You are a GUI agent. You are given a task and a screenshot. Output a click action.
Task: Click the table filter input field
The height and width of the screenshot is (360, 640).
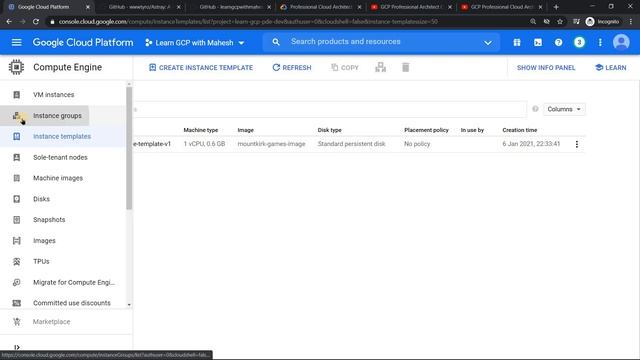point(330,109)
